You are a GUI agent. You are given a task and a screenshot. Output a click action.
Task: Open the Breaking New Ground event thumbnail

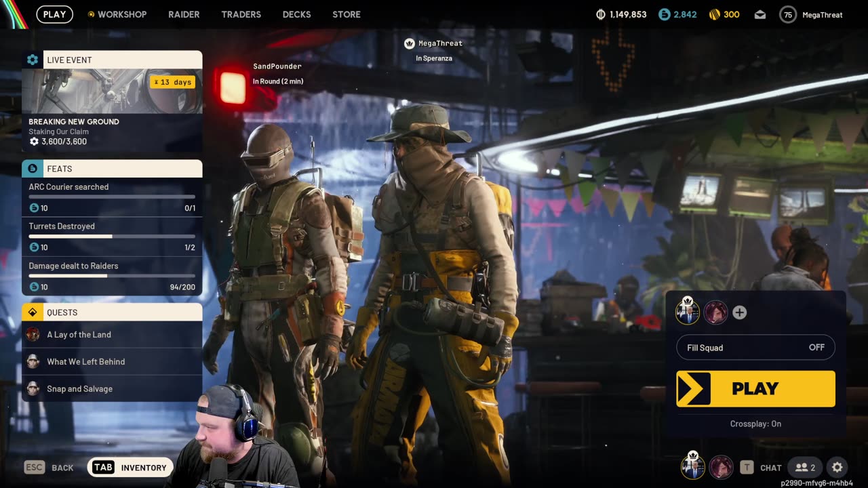click(112, 91)
